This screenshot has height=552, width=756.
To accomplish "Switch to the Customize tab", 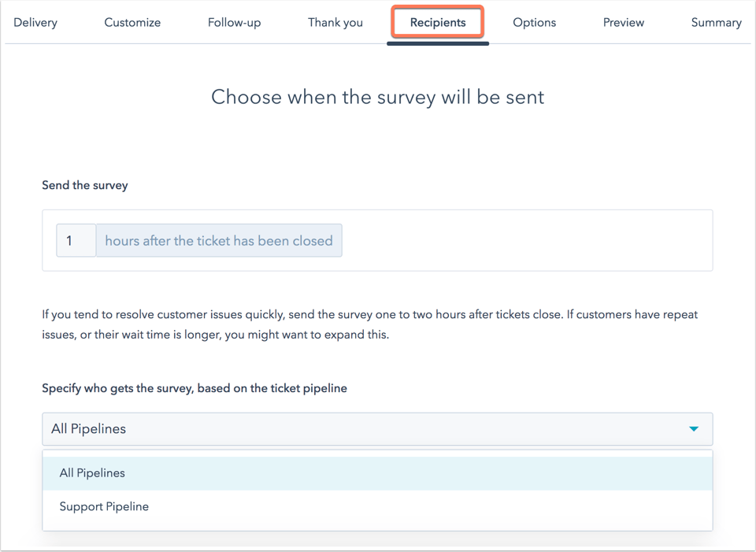I will pos(132,22).
